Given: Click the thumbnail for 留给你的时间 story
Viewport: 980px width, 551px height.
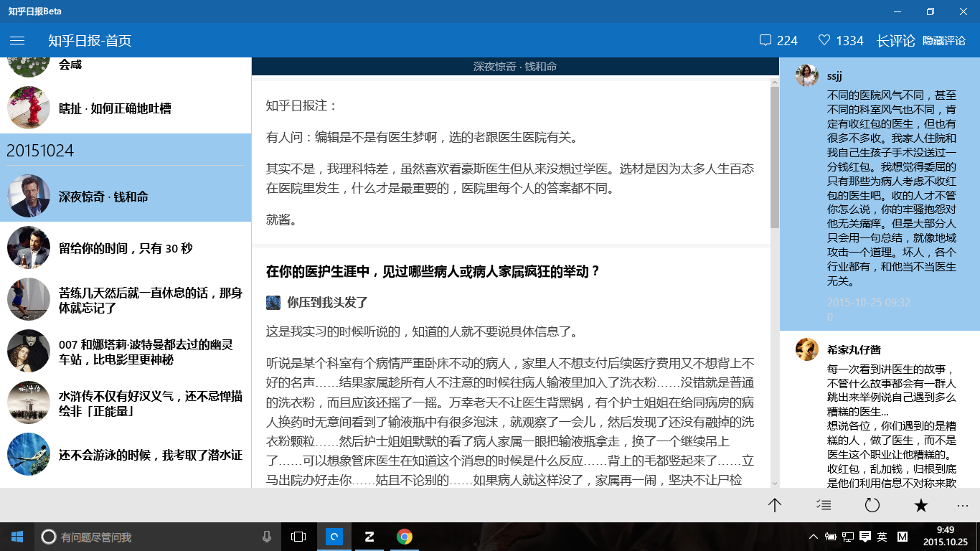Looking at the screenshot, I should coord(29,248).
